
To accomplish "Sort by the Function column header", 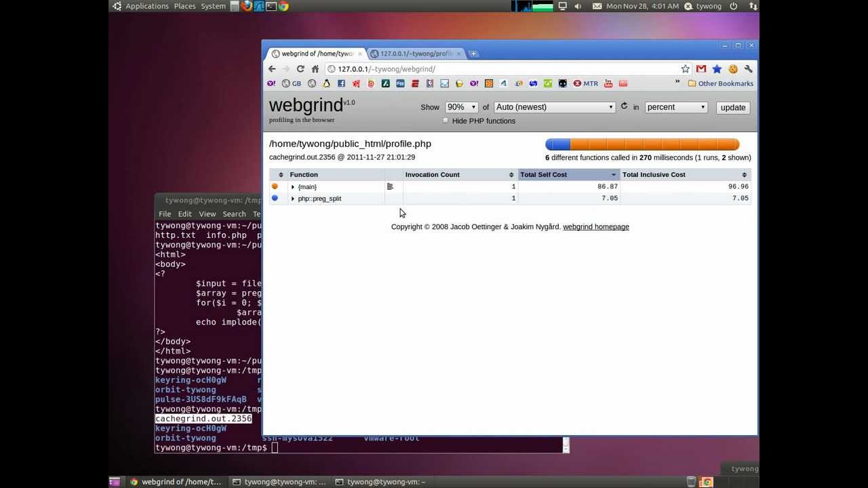I will tap(303, 175).
